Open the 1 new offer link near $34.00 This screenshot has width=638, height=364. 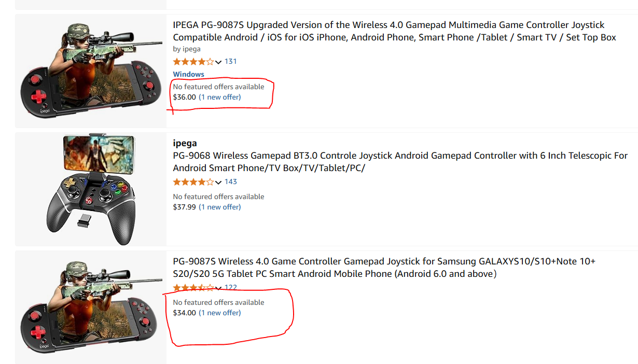(220, 313)
